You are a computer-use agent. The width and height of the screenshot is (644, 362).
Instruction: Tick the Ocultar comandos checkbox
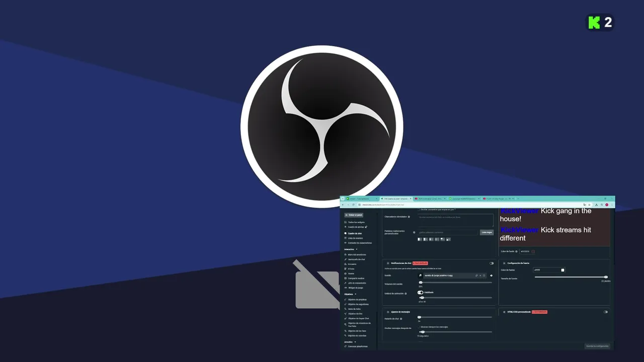click(419, 209)
